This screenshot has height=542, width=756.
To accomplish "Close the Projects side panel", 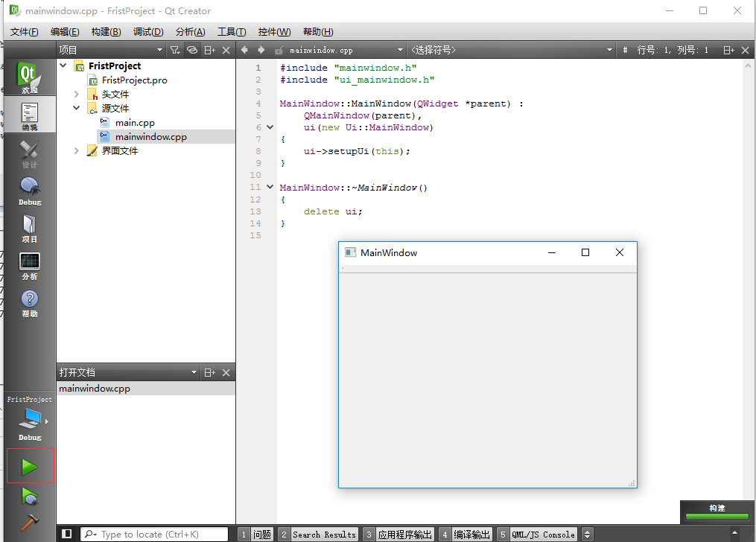I will (x=226, y=50).
